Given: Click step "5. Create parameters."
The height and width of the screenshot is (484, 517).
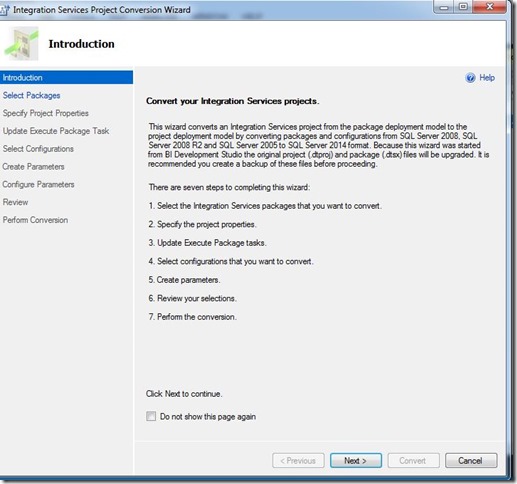Looking at the screenshot, I should click(184, 280).
